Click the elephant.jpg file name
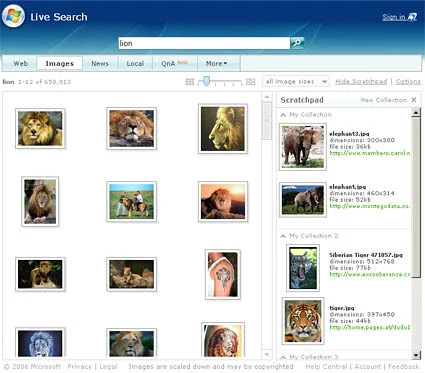 click(x=347, y=187)
